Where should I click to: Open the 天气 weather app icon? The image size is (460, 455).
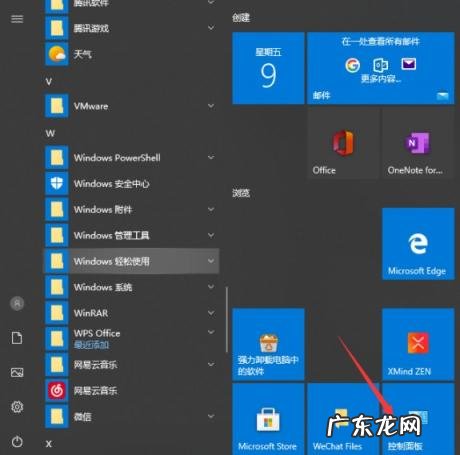(57, 54)
